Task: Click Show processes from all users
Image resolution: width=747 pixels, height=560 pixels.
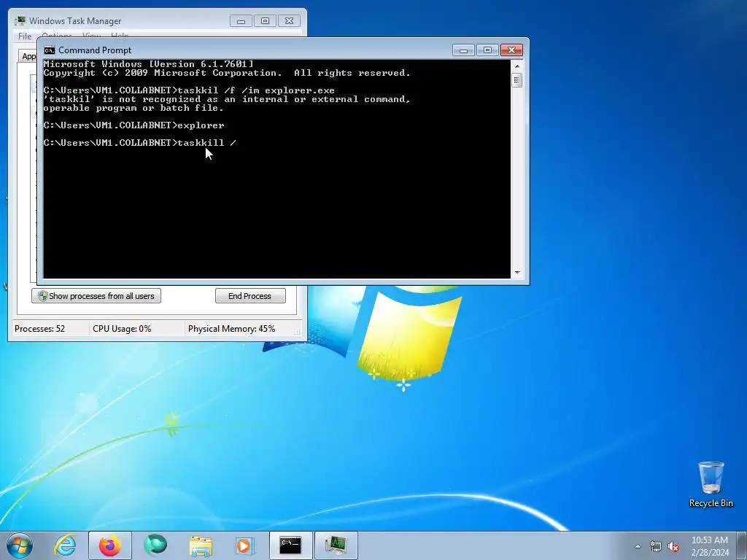Action: tap(96, 296)
